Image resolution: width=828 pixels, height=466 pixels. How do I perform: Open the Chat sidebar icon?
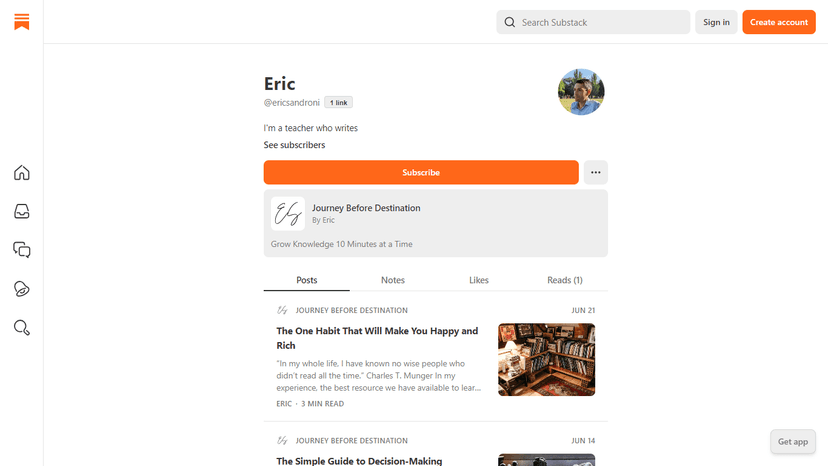[21, 250]
